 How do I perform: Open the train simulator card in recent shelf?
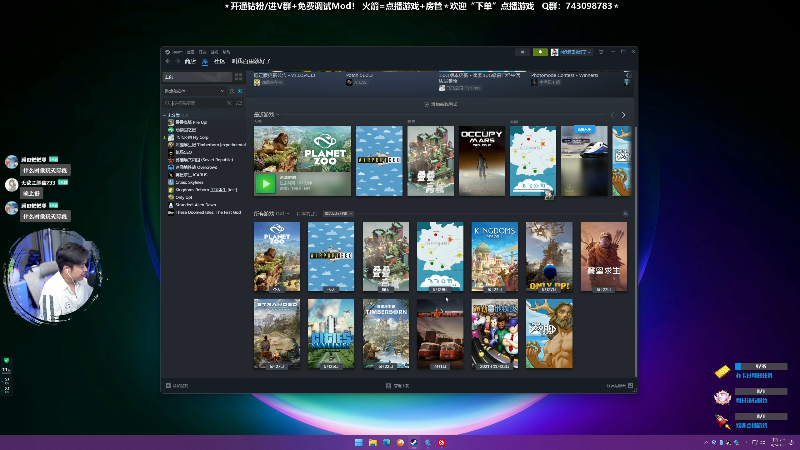click(x=584, y=161)
